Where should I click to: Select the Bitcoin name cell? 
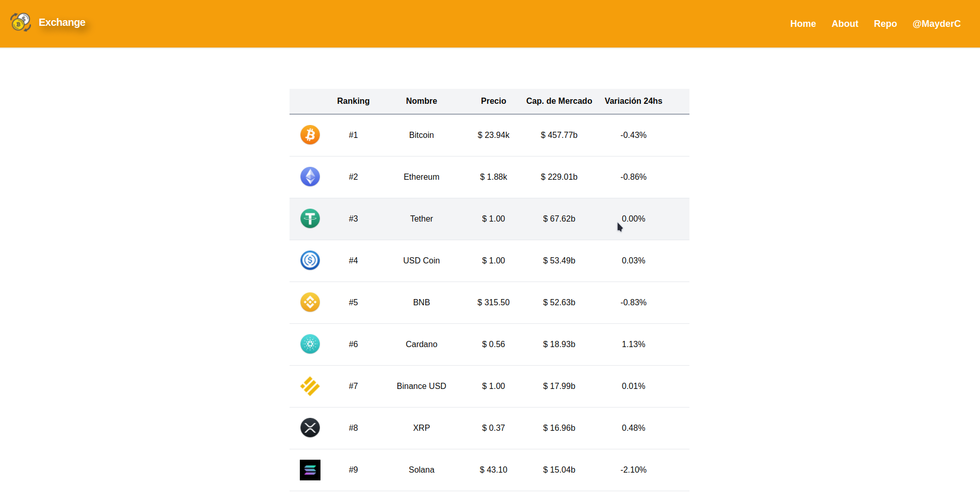point(422,135)
